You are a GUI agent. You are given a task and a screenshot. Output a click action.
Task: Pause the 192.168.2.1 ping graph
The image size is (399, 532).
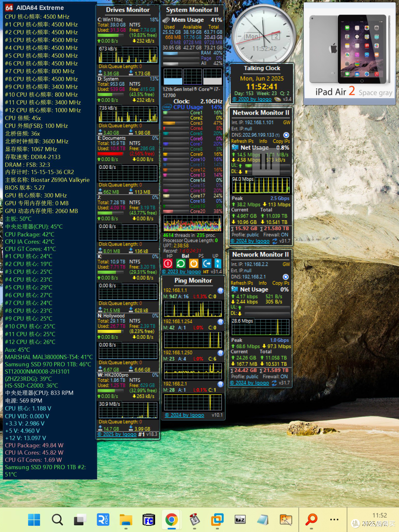[x=221, y=384]
